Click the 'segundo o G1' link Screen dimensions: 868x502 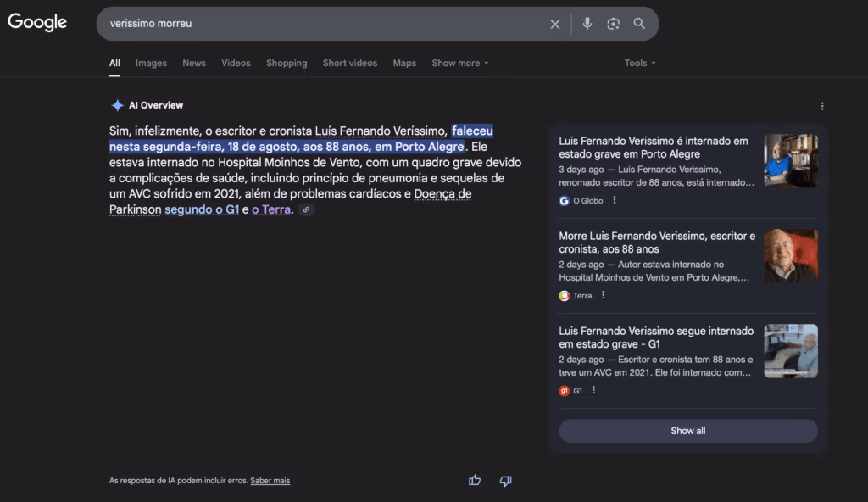click(202, 209)
